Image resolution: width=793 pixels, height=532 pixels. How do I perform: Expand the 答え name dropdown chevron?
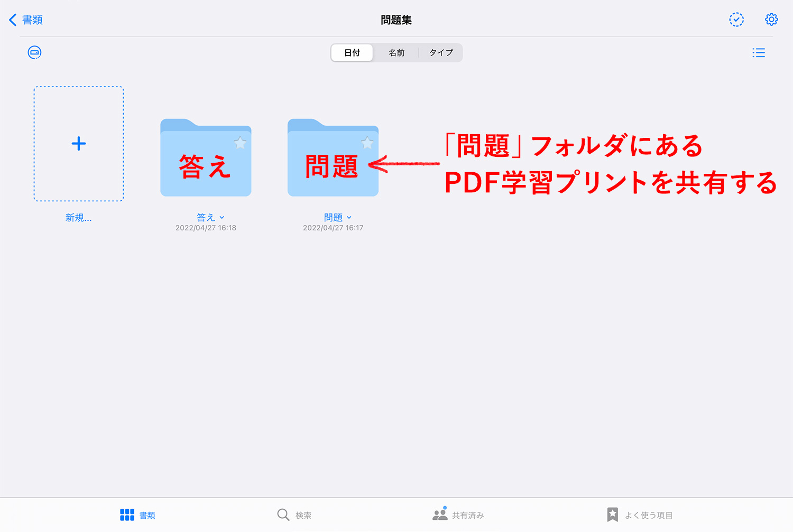coord(222,218)
